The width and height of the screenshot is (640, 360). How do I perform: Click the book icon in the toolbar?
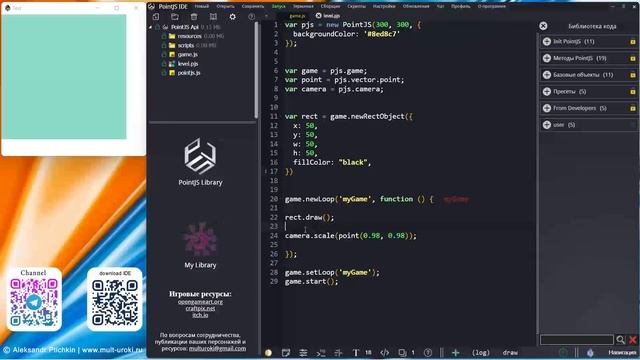213,17
